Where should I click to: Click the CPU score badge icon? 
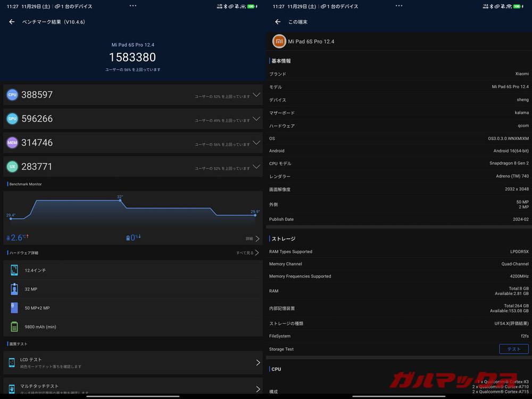click(12, 94)
